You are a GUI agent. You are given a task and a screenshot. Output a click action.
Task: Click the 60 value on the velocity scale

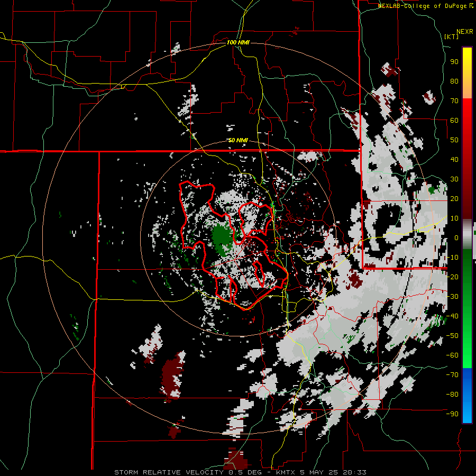pos(454,121)
